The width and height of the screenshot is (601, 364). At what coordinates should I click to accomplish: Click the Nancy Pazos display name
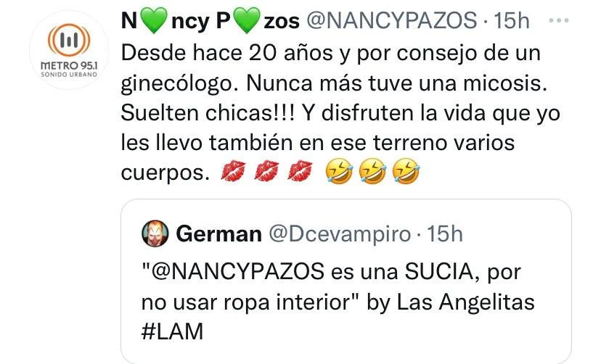(x=210, y=20)
